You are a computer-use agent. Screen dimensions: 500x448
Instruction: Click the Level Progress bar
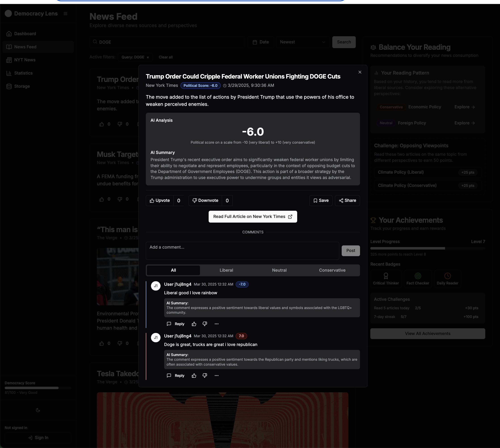point(428,248)
